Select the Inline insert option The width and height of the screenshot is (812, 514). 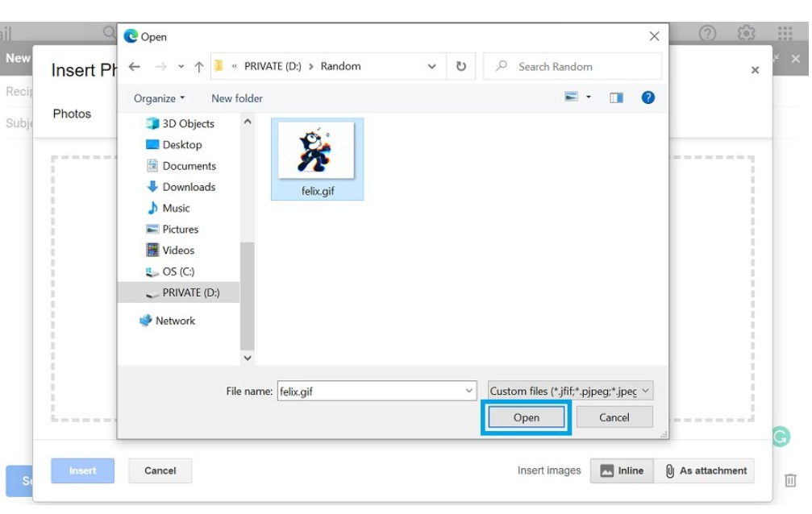click(x=622, y=470)
